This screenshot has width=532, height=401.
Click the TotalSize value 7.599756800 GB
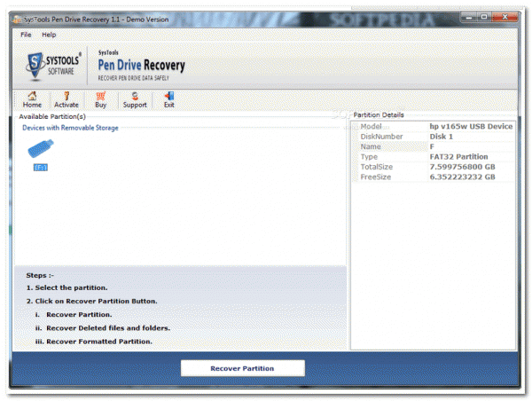tap(462, 167)
